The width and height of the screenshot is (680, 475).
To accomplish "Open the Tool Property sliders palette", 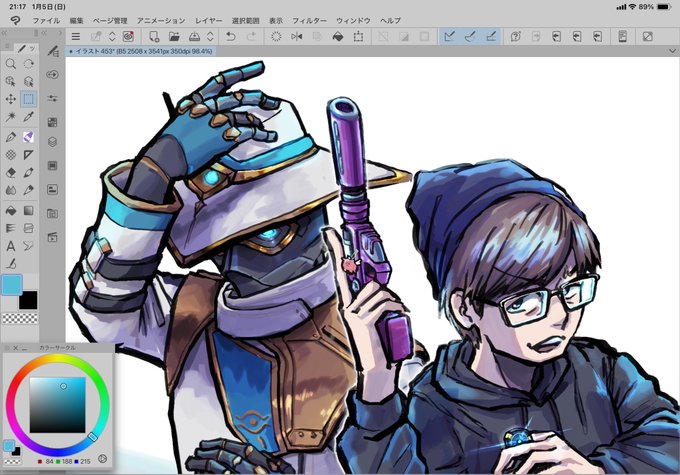I will pyautogui.click(x=52, y=98).
